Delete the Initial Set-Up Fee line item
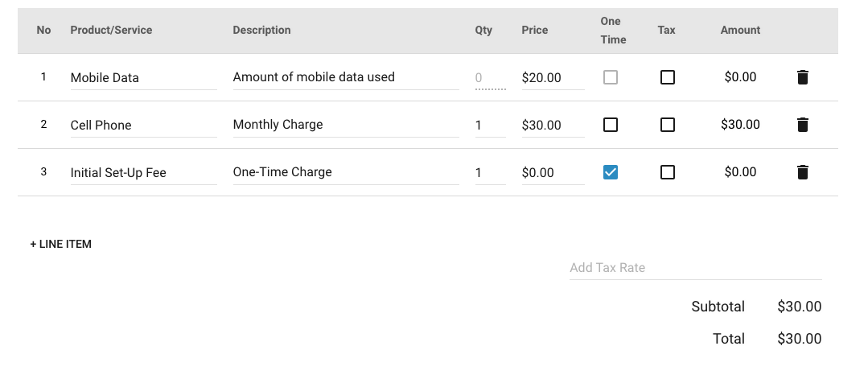The height and width of the screenshot is (379, 868). pos(802,172)
